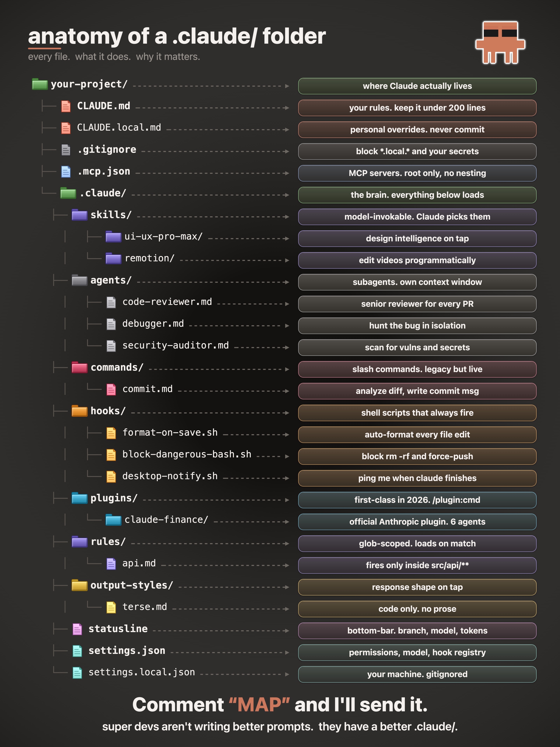This screenshot has height=747, width=560.
Task: Select 'fires only inside src/api/**' label
Action: [x=417, y=565]
